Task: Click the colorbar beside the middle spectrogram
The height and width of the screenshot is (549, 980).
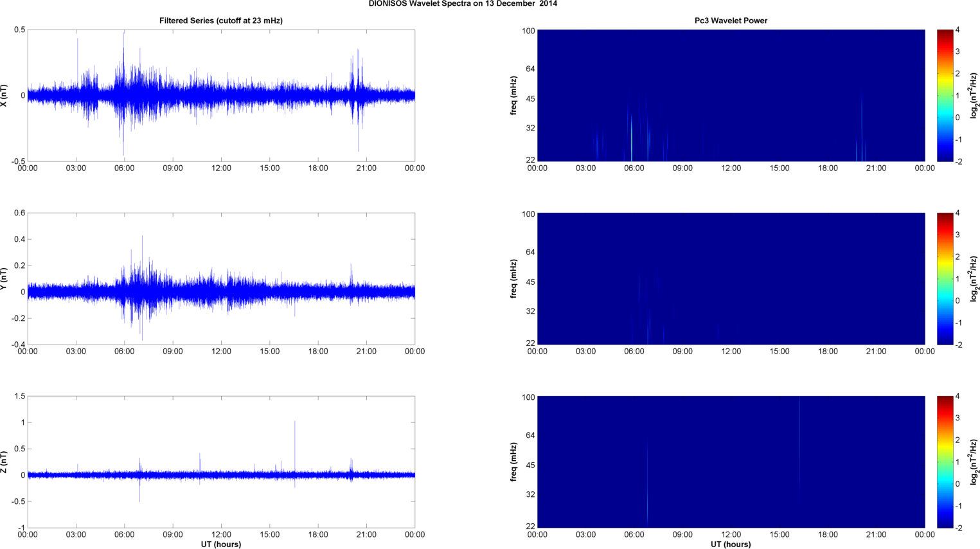Action: pos(945,278)
